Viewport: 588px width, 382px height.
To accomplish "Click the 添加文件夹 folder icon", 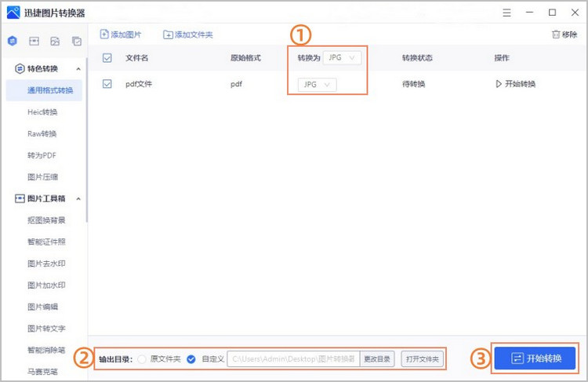I will click(x=168, y=35).
